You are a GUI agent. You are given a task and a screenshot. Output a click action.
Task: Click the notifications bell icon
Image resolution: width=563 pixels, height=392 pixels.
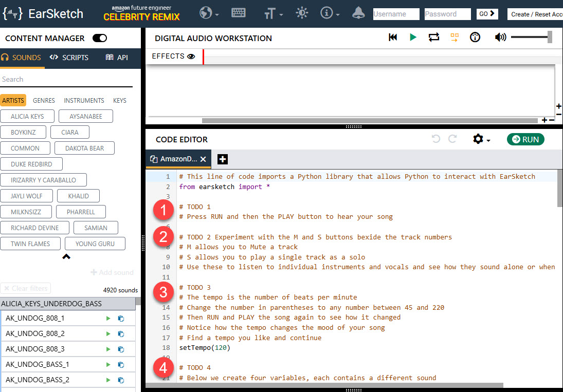tap(358, 13)
